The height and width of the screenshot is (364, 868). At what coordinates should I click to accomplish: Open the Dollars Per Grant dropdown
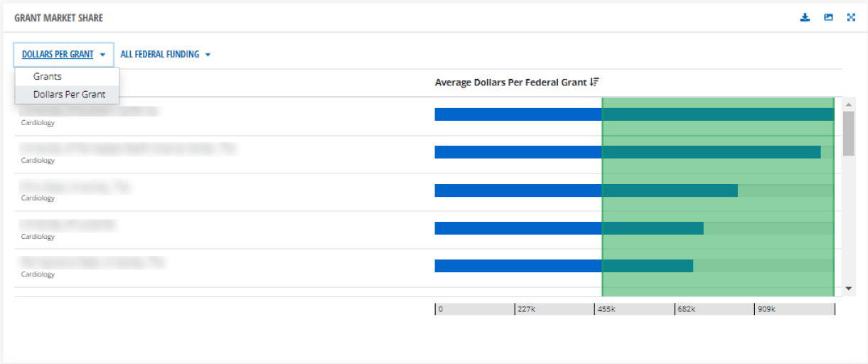click(x=63, y=54)
